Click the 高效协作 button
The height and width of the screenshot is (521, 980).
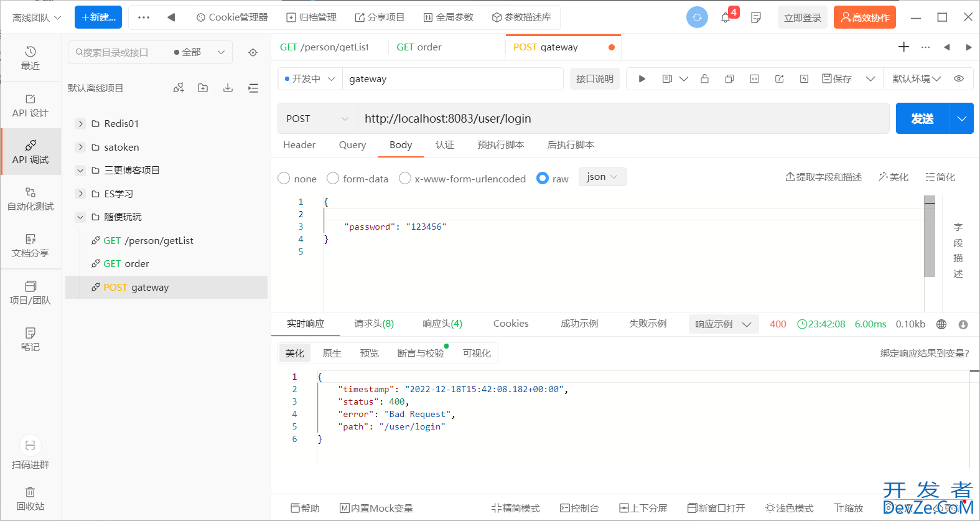(x=865, y=17)
